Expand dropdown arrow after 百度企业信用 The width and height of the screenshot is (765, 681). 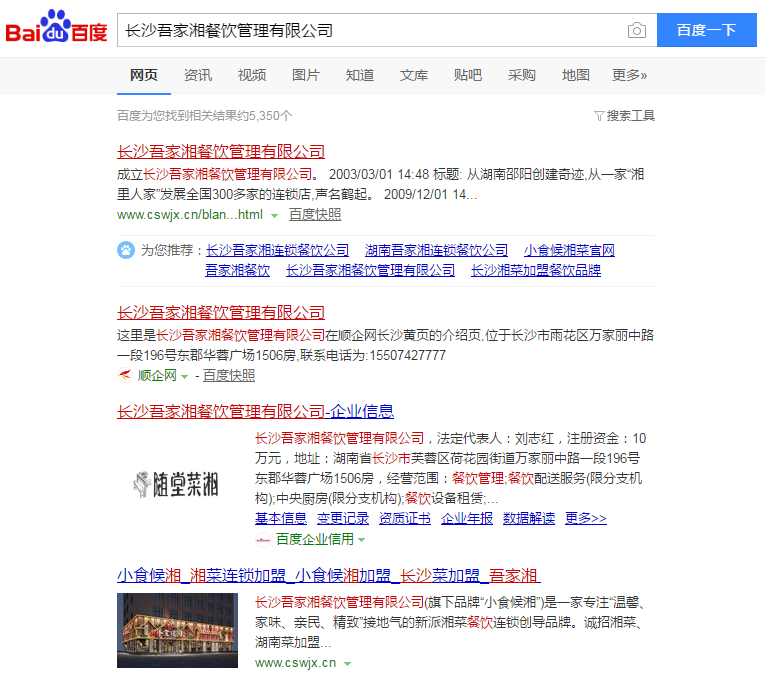[361, 540]
